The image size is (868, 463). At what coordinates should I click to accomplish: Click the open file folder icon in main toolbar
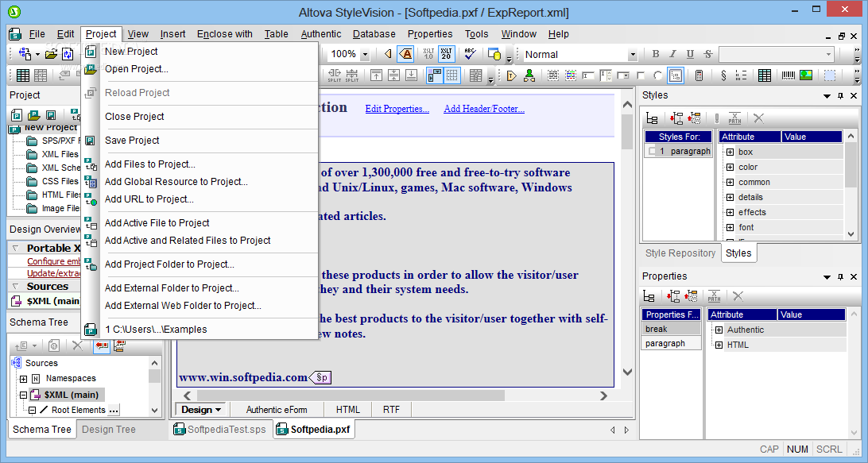(x=51, y=54)
